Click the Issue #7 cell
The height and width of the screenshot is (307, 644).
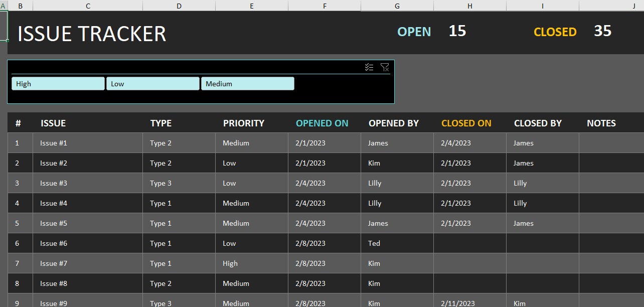[x=88, y=263]
